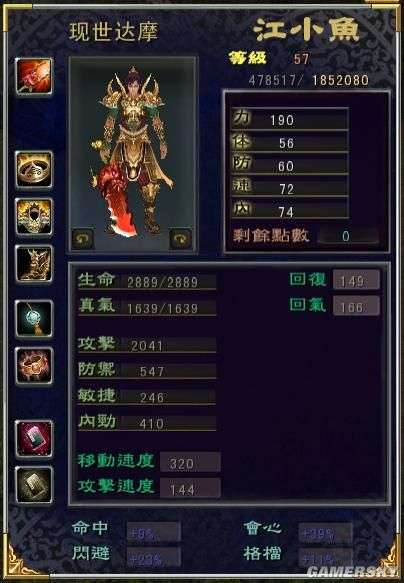Select the 体 constitution stat value 56
Viewport: 404px width, 583px height.
point(287,143)
